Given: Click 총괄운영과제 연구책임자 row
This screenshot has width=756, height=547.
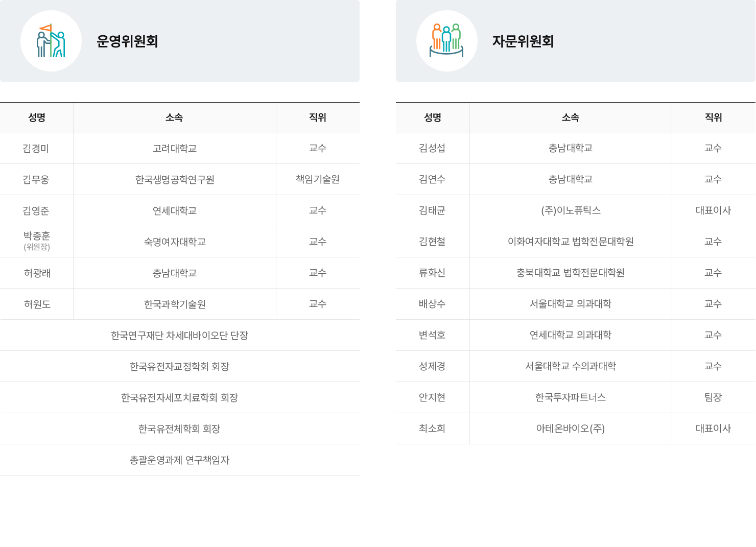Looking at the screenshot, I should coord(180,460).
